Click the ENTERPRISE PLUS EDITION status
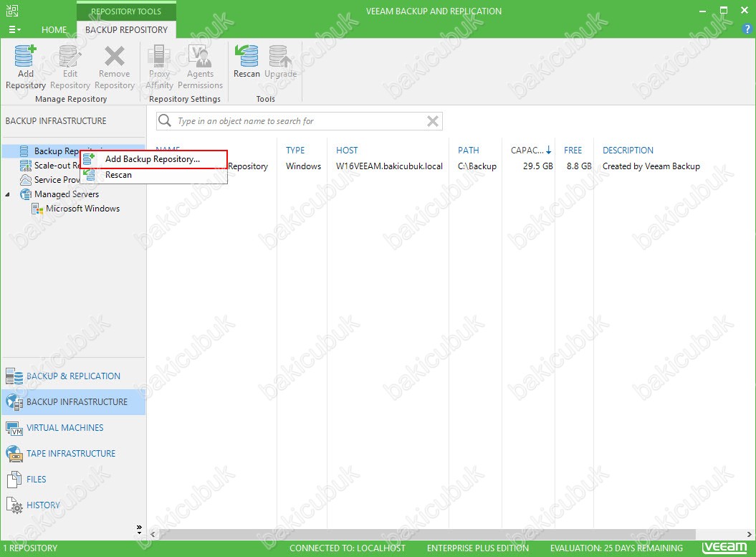The height and width of the screenshot is (557, 756). (x=478, y=548)
